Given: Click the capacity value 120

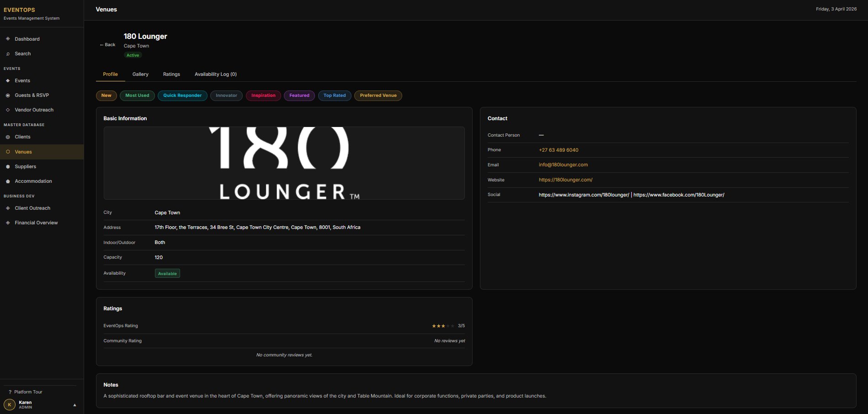Looking at the screenshot, I should click(x=159, y=257).
